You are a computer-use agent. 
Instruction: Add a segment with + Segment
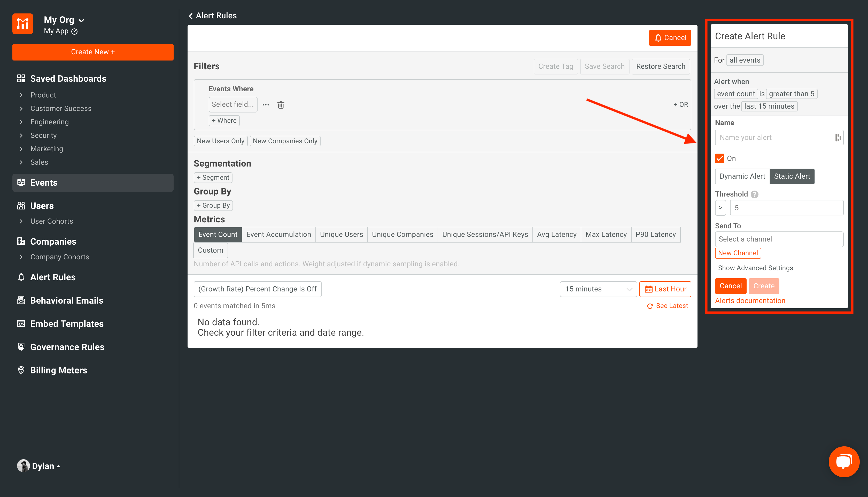pos(213,177)
